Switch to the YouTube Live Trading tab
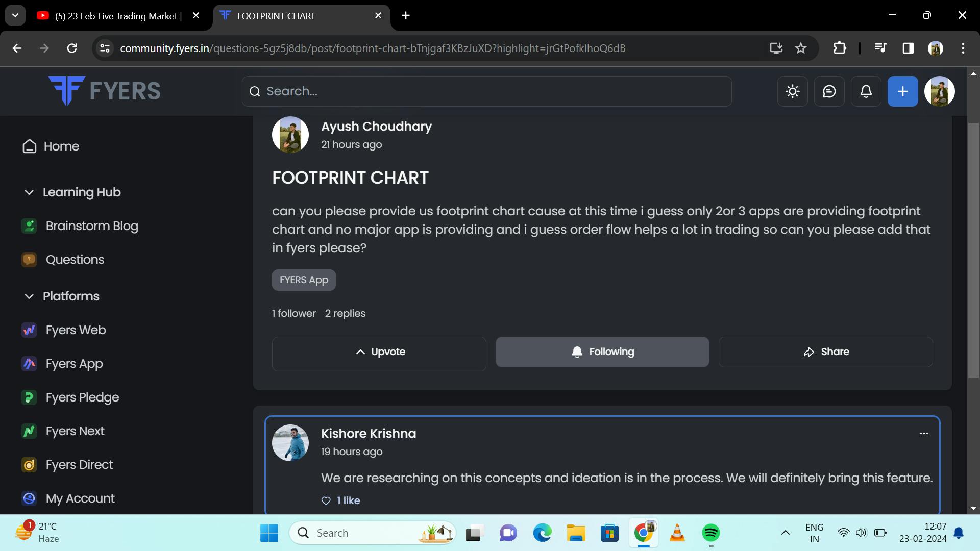The image size is (980, 551). 115,16
